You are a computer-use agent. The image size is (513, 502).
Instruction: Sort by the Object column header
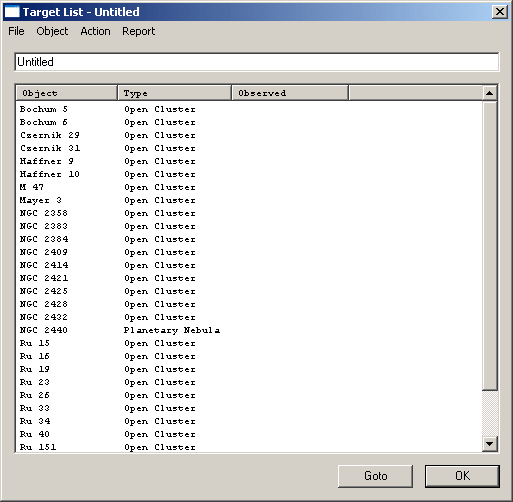(x=67, y=93)
